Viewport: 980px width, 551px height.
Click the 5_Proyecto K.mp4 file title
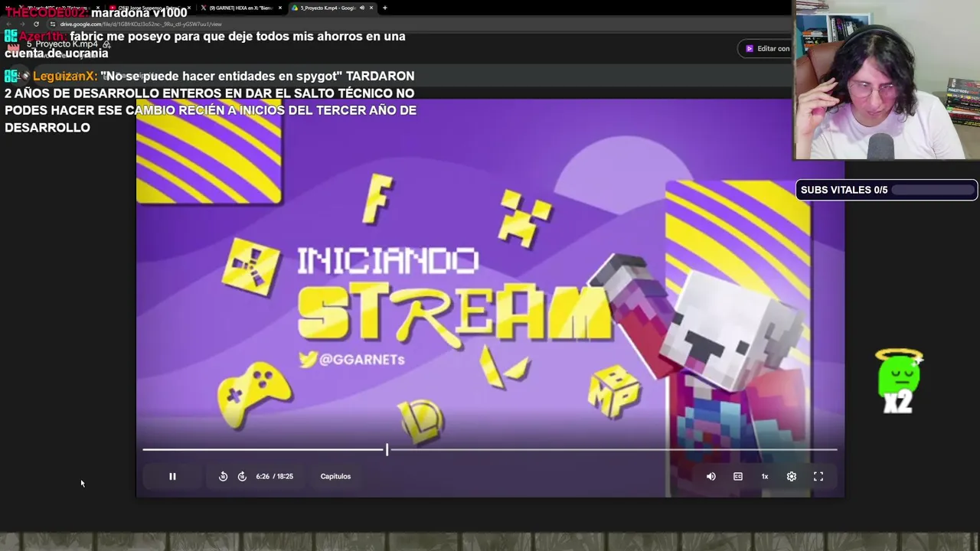click(x=63, y=44)
